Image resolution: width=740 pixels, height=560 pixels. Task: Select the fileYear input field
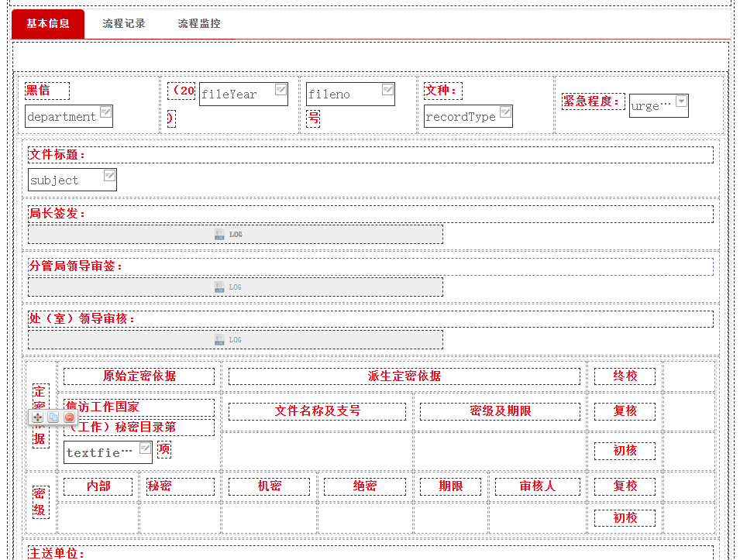tap(243, 94)
